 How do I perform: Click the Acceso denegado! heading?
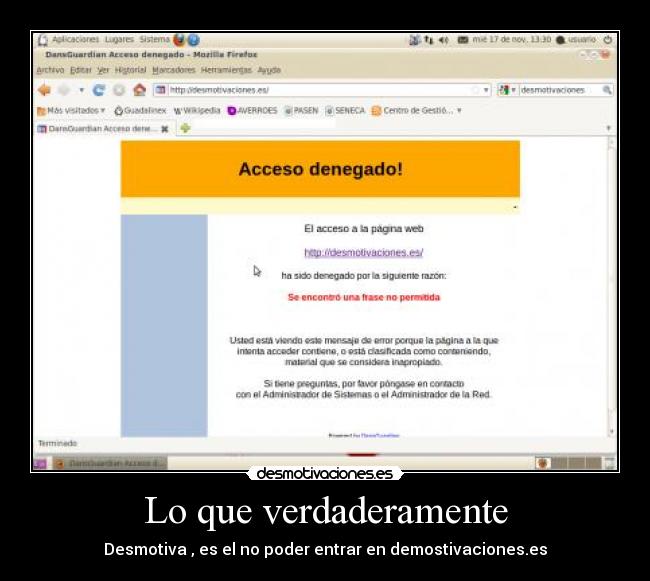(320, 169)
